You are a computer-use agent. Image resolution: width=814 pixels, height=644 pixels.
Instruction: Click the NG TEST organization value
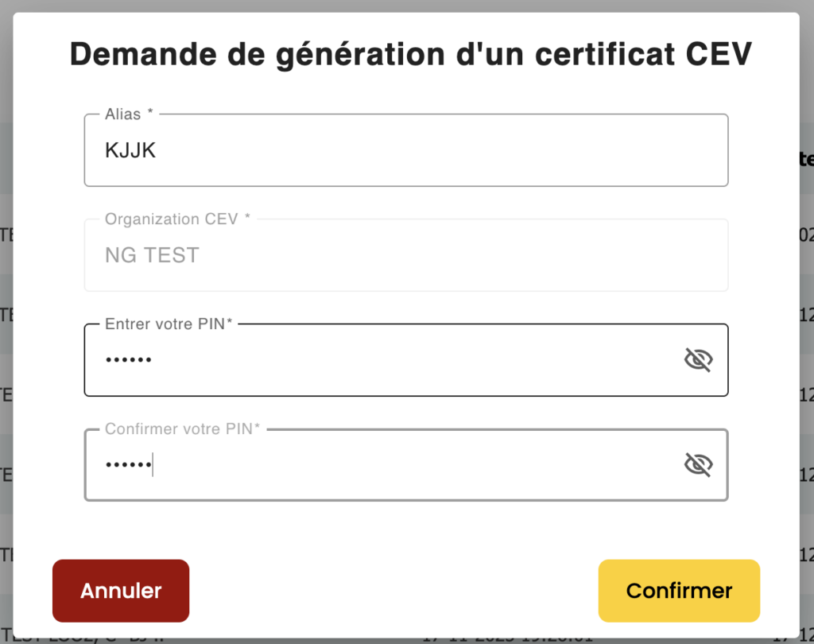(152, 255)
